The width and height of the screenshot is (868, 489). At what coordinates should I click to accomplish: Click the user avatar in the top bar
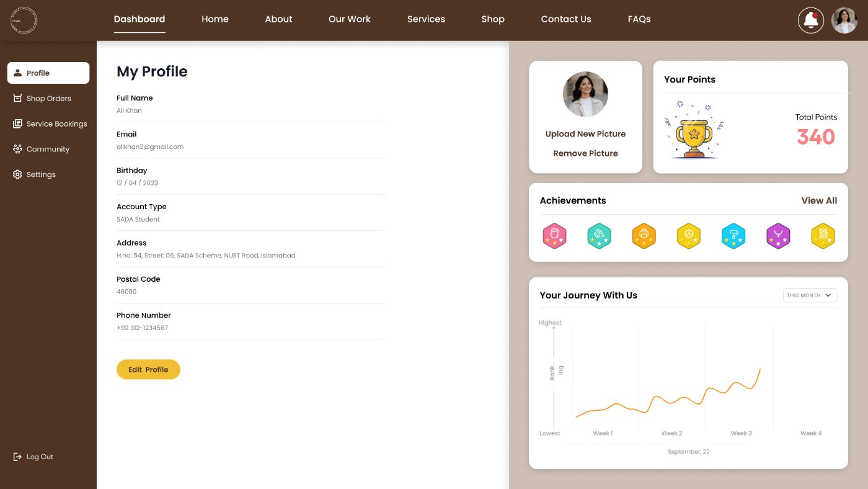(x=844, y=20)
